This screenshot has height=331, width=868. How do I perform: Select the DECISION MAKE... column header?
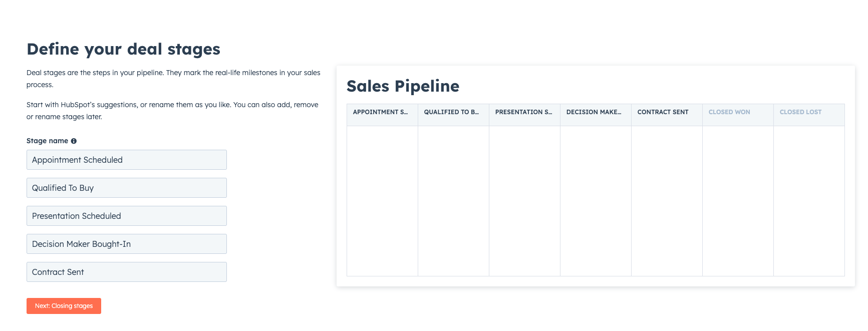(x=595, y=112)
